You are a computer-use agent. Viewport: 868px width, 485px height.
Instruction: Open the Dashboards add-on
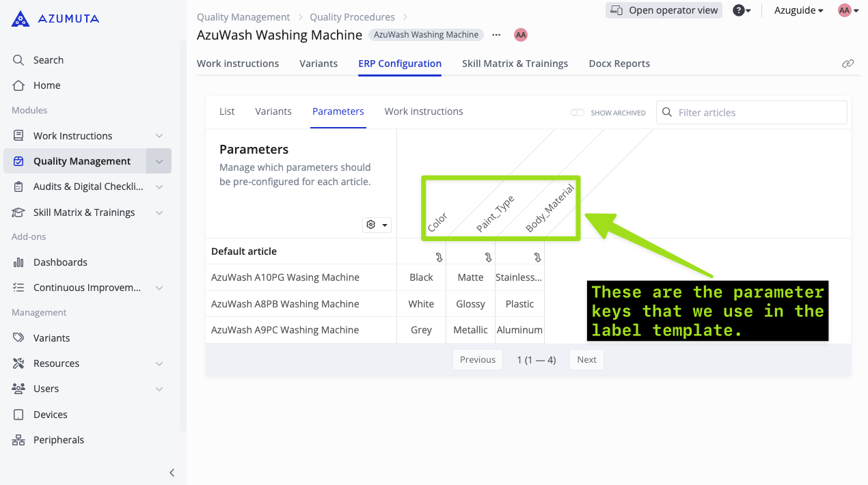click(x=59, y=262)
